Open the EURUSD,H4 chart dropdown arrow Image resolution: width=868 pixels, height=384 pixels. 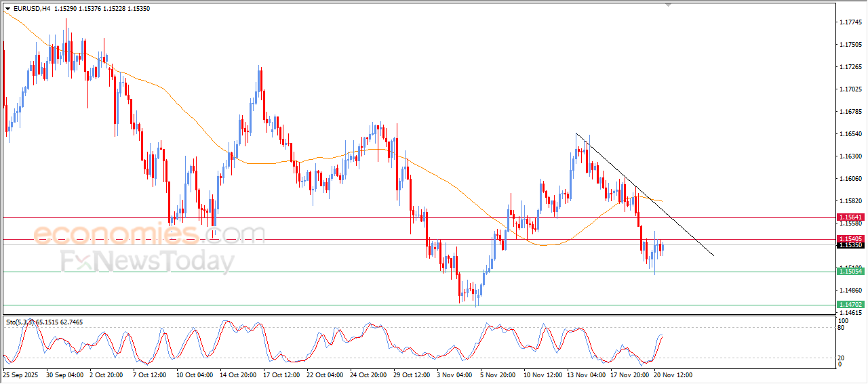(x=7, y=9)
